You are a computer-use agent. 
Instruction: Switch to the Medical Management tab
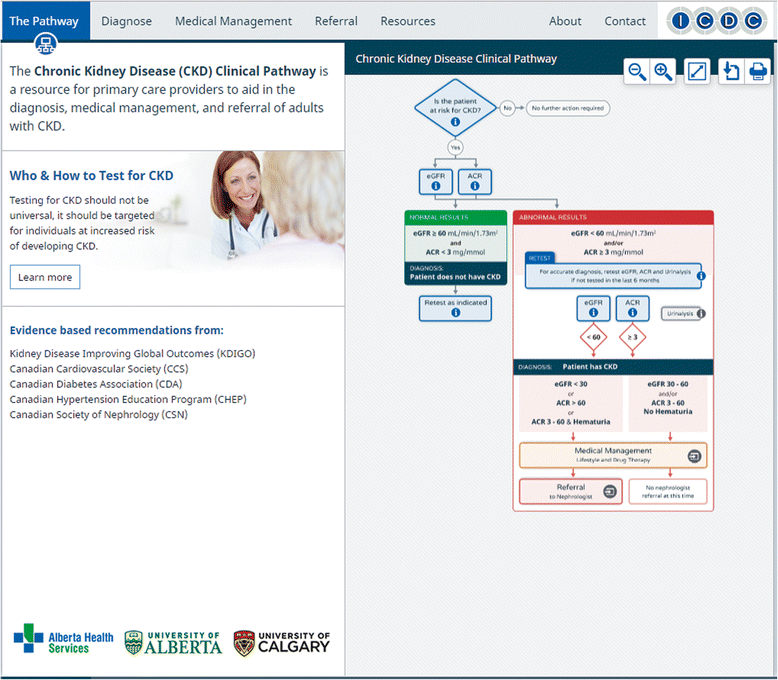click(233, 21)
